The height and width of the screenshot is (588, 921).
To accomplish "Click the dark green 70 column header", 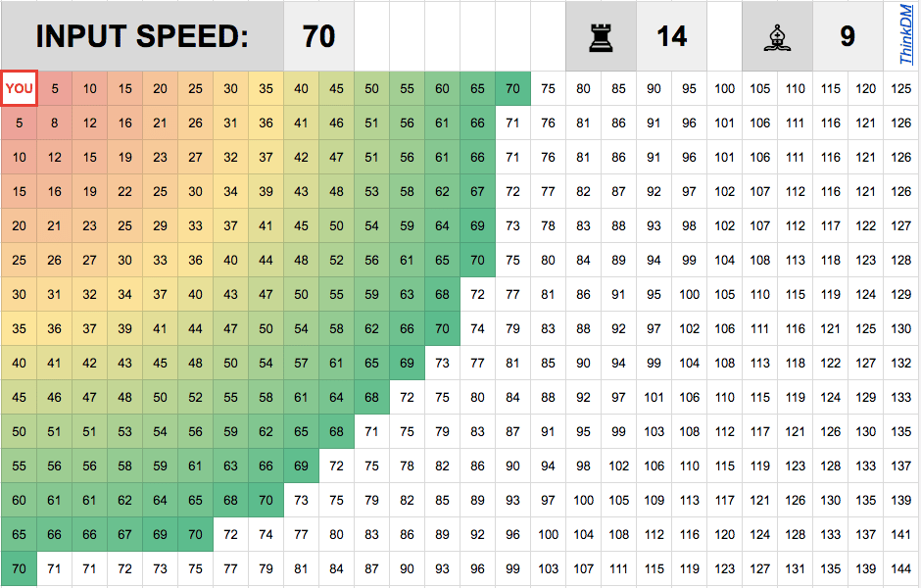I will pos(512,89).
